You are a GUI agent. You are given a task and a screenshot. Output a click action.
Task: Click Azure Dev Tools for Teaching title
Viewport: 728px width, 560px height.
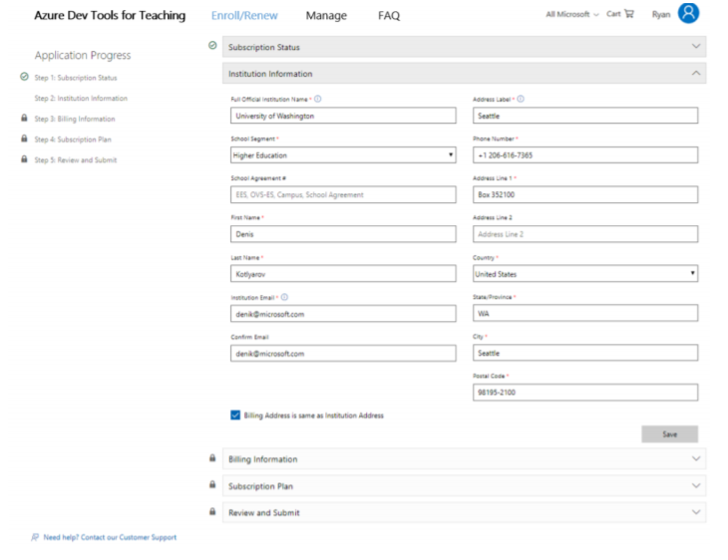[110, 15]
